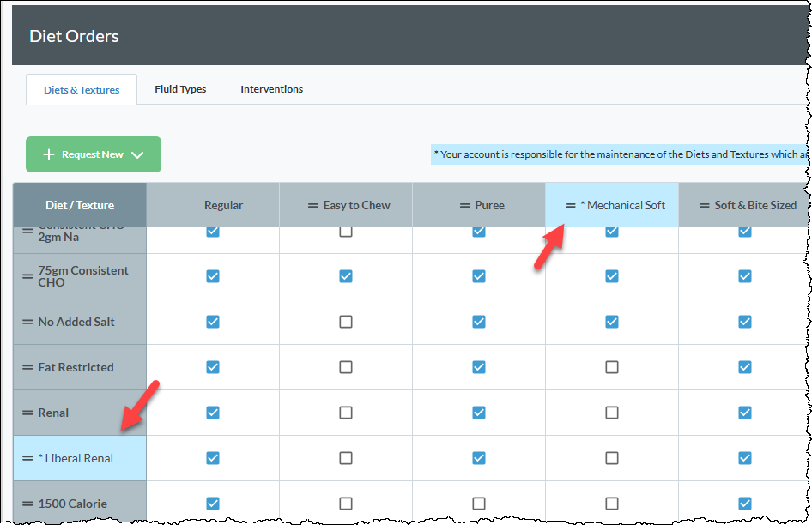Viewport: 812px width, 525px height.
Task: Uncheck Mechanical Soft for 75gm Consistent CHO
Action: 612,276
